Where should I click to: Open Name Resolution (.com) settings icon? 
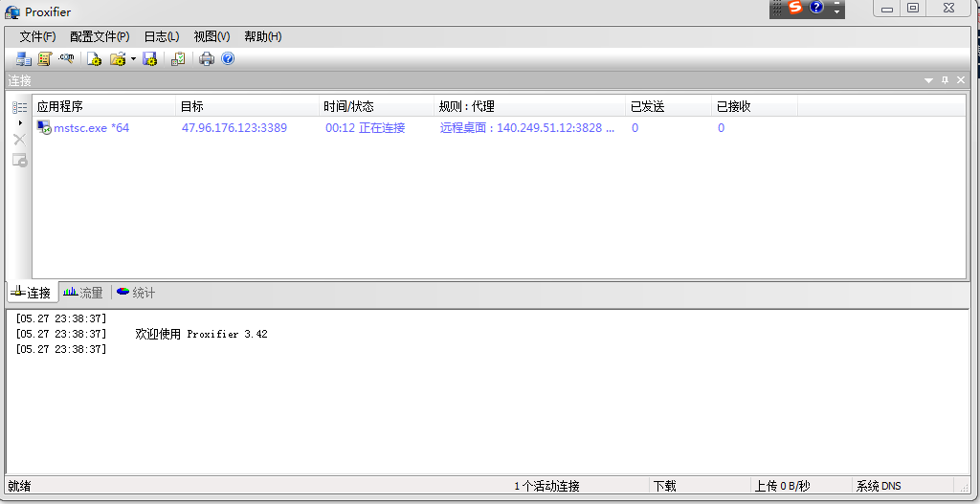(x=66, y=59)
